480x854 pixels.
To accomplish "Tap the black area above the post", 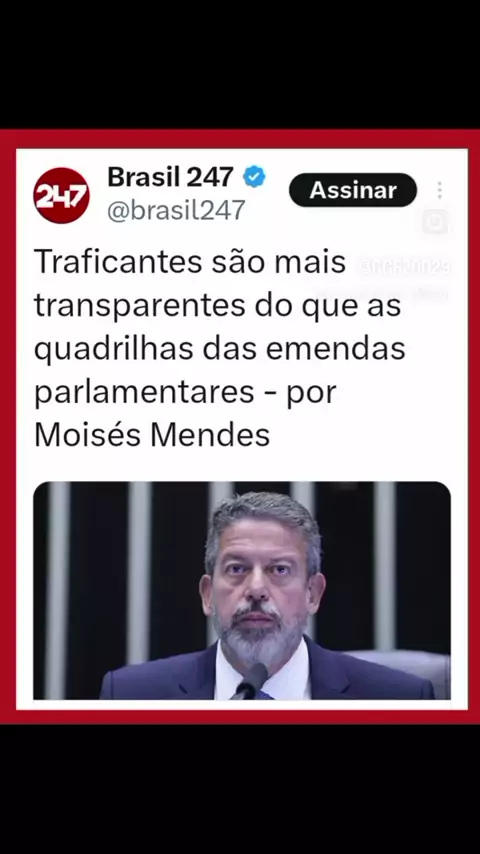I will (x=240, y=64).
